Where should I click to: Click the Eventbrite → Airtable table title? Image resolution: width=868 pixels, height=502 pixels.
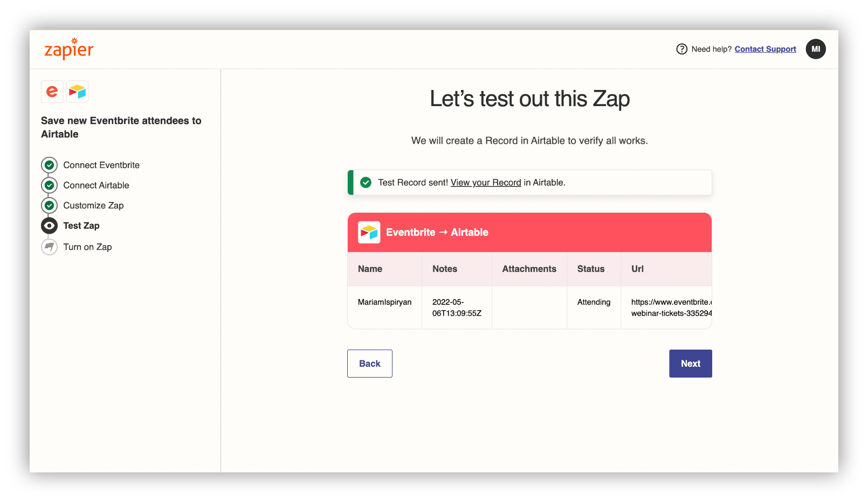pos(437,232)
